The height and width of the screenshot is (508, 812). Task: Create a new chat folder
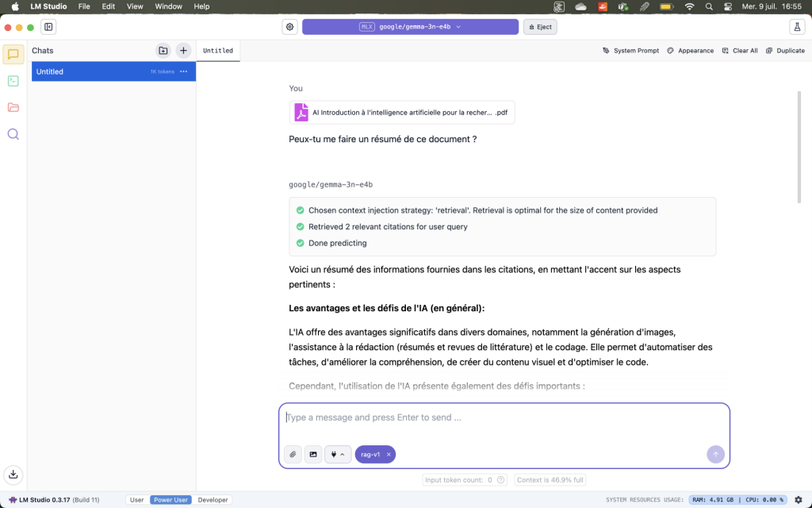[x=163, y=51]
